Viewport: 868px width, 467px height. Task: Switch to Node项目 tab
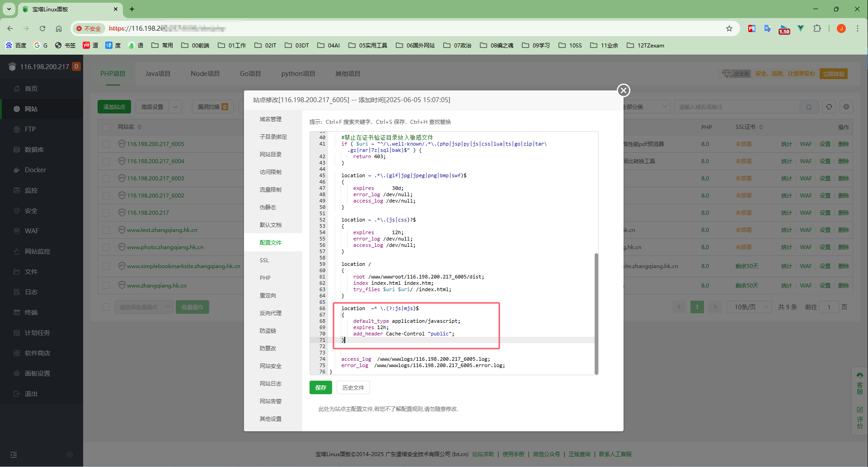[x=205, y=74]
